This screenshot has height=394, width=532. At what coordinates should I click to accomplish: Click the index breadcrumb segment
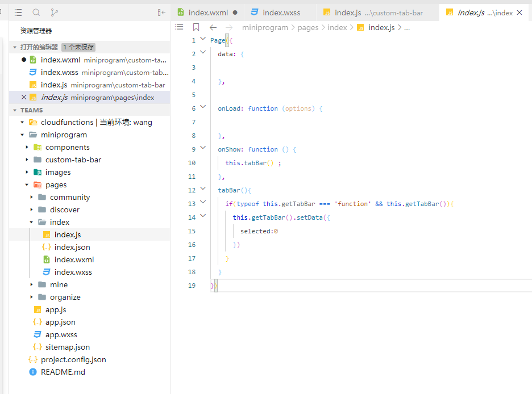coord(337,27)
